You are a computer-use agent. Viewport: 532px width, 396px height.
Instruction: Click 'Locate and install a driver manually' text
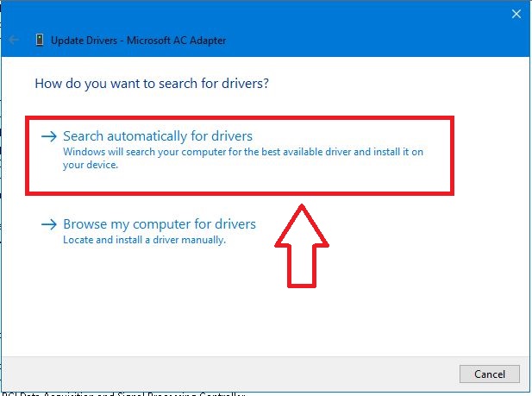click(144, 240)
